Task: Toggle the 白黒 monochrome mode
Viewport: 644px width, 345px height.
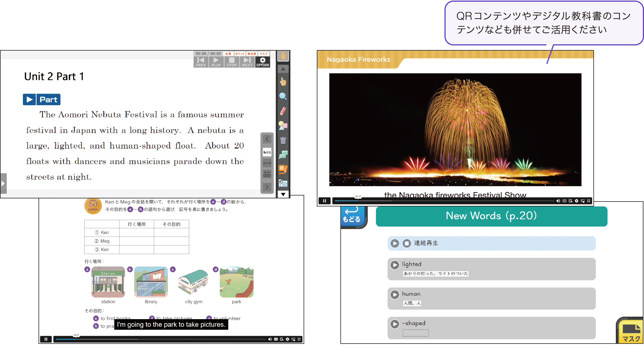Action: (x=228, y=54)
